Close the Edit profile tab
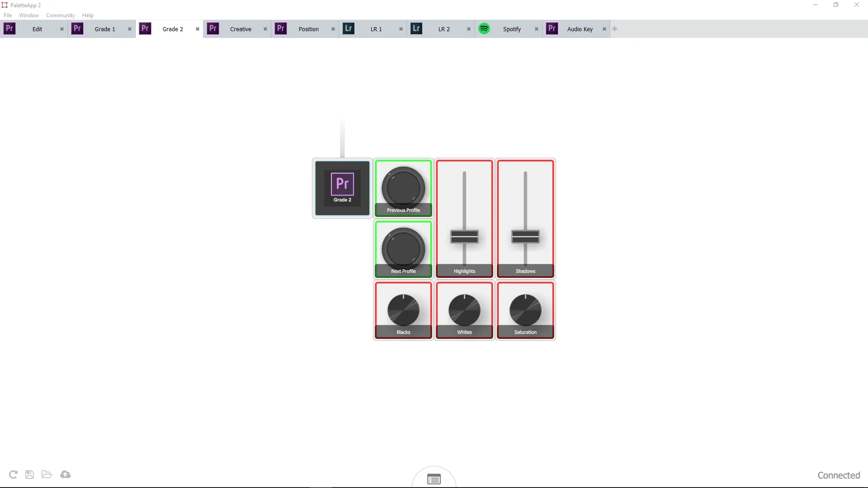 (62, 29)
